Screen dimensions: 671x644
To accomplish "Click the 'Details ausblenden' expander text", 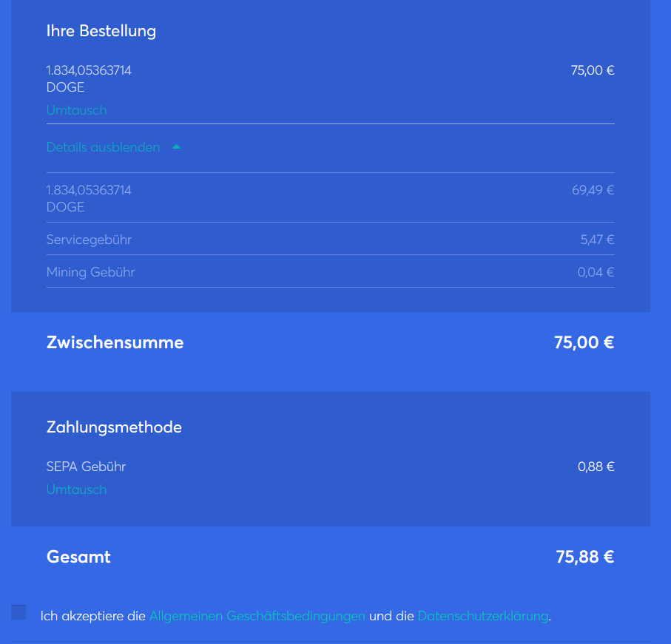I will [x=103, y=147].
